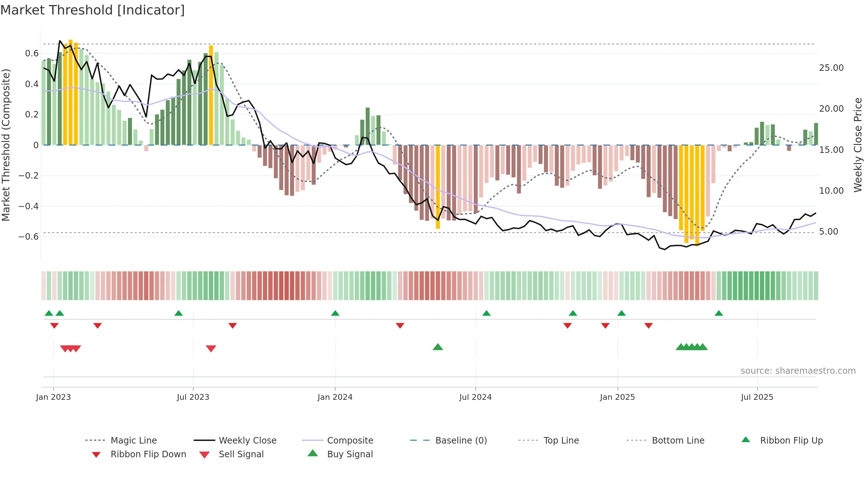Click the Jan 2025 x-axis label

point(617,397)
